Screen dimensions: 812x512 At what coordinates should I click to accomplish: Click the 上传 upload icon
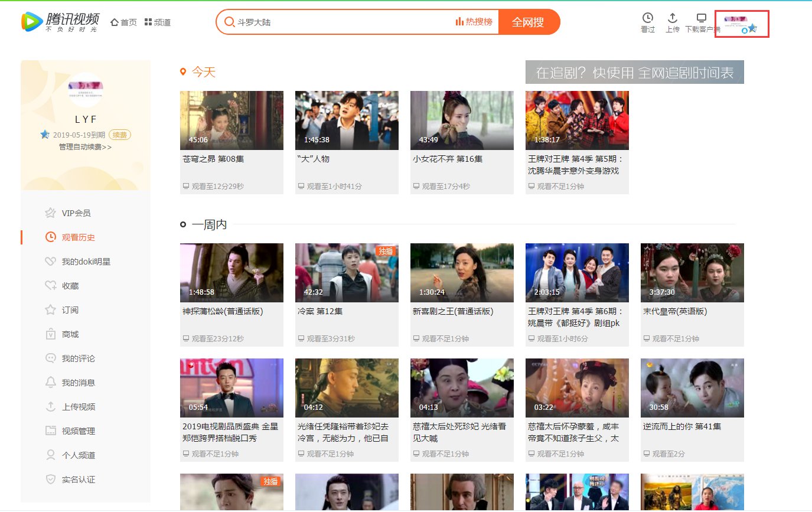pos(672,18)
